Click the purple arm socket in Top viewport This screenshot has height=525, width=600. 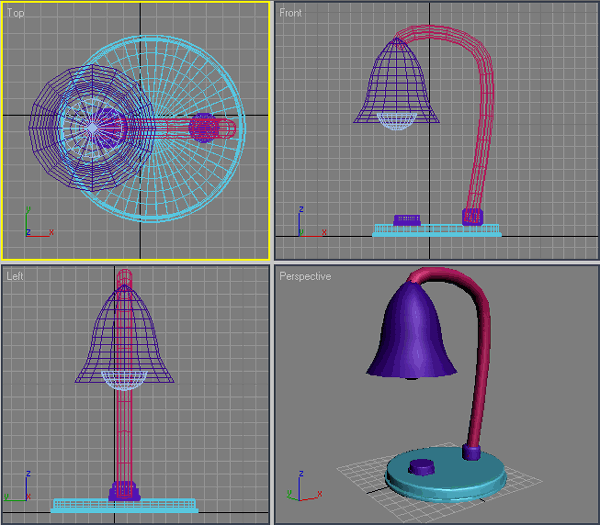(204, 128)
